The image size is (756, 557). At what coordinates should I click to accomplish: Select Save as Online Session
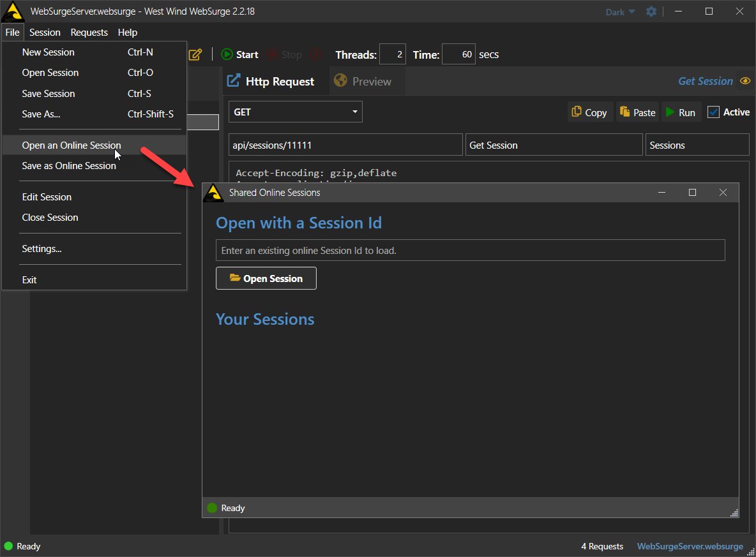pyautogui.click(x=94, y=166)
